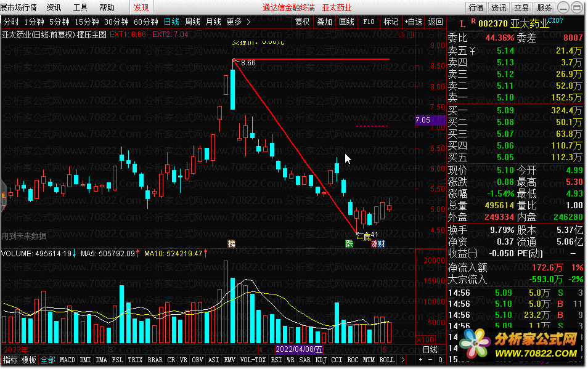Switch indicator to DMA

coord(101,360)
